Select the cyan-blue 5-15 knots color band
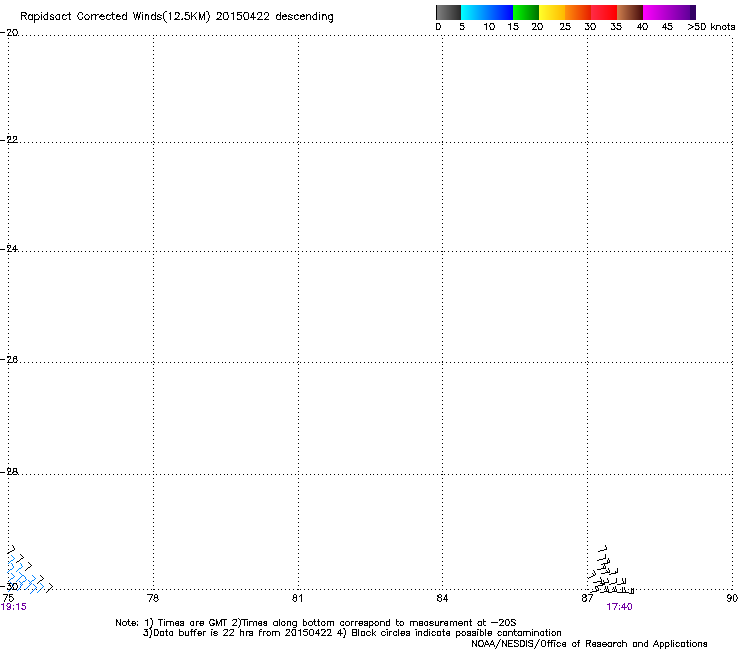 pos(487,12)
